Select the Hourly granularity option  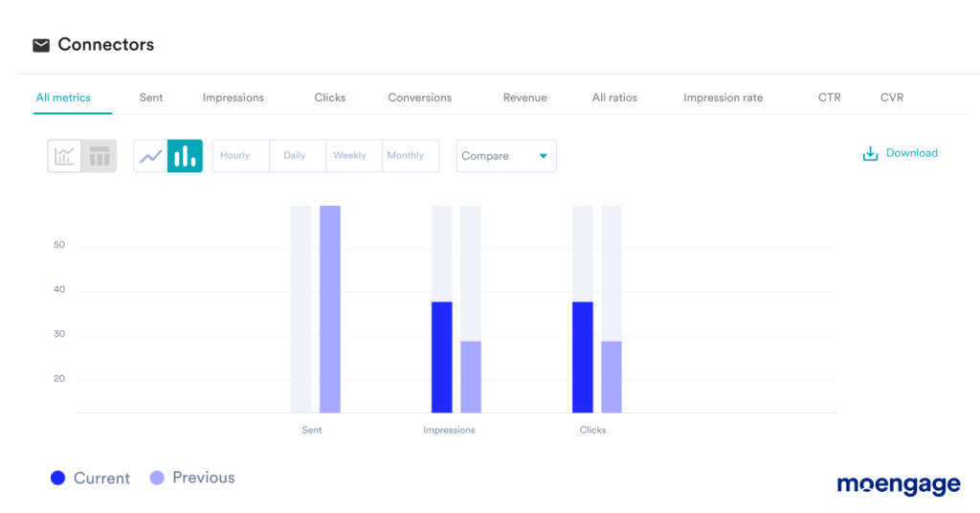pyautogui.click(x=234, y=156)
